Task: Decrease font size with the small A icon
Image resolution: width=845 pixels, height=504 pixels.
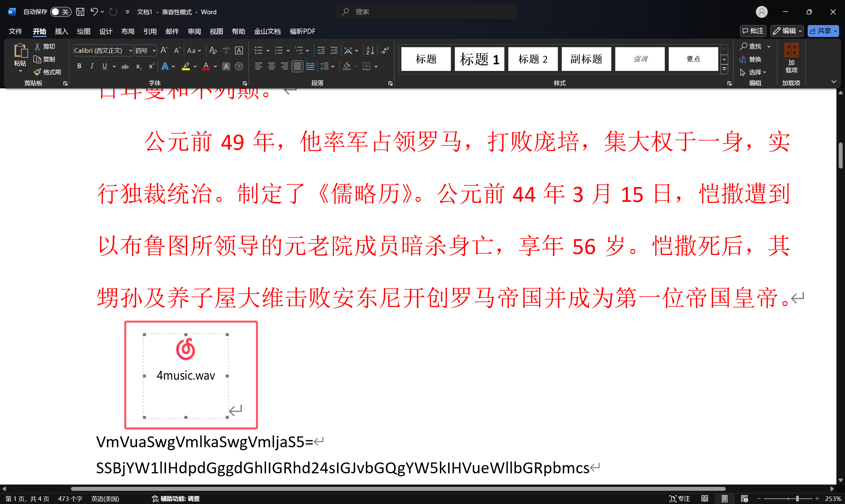Action: pos(177,50)
